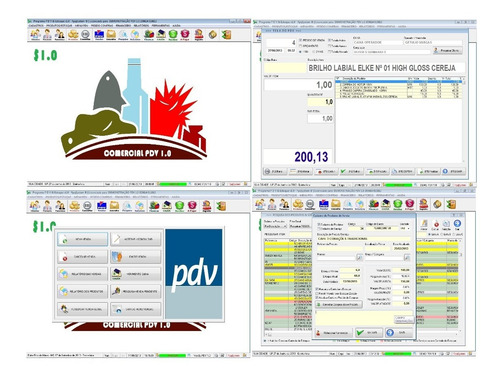Click the exit door icon in top-left window toolbar

point(226,34)
